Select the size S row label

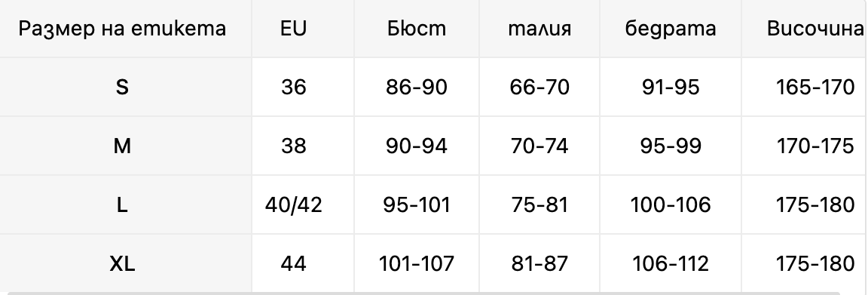(122, 87)
